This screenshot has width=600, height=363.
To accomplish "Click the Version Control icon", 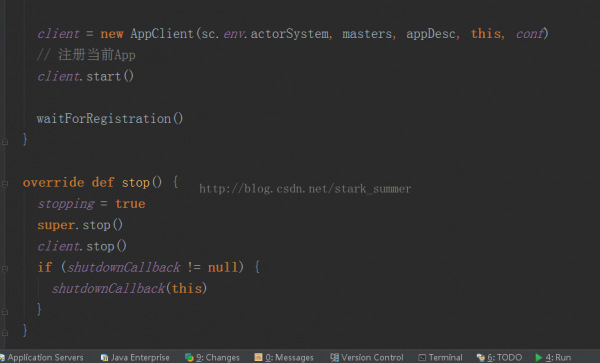I will 334,357.
